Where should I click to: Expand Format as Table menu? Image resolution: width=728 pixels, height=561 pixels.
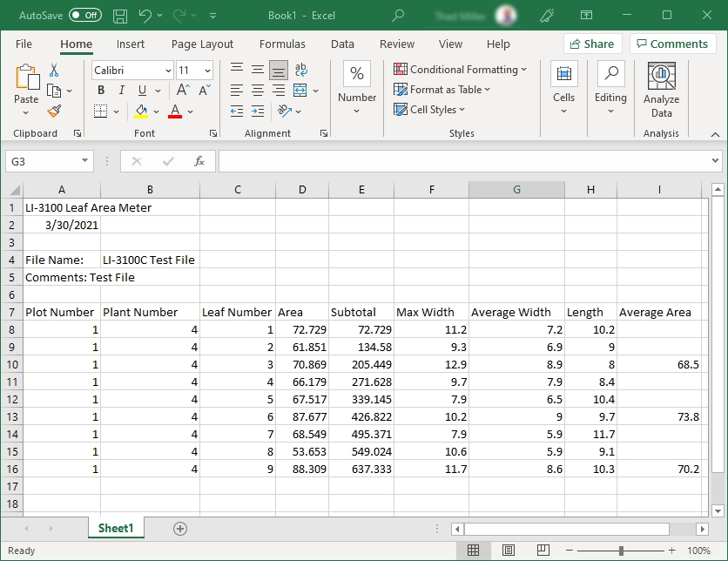(x=442, y=89)
